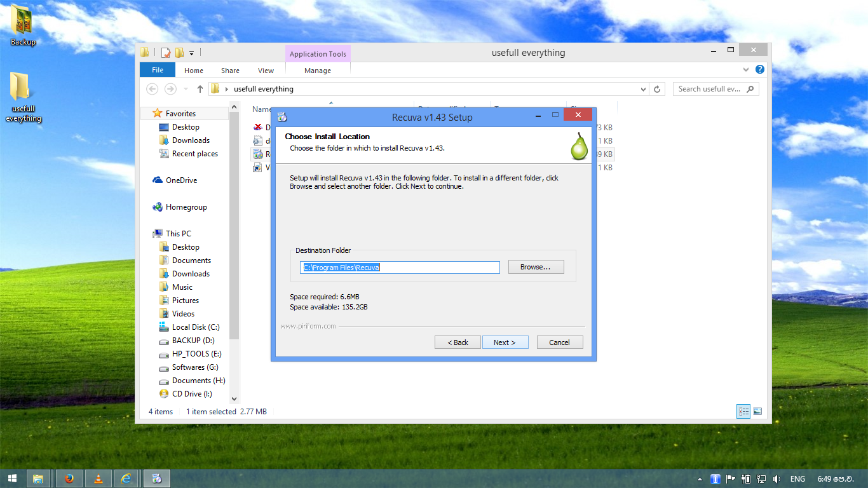
Task: Refresh the usefull everything folder
Action: [657, 89]
